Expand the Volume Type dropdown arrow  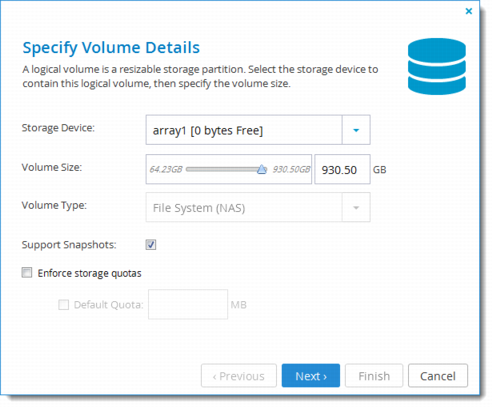[x=356, y=208]
